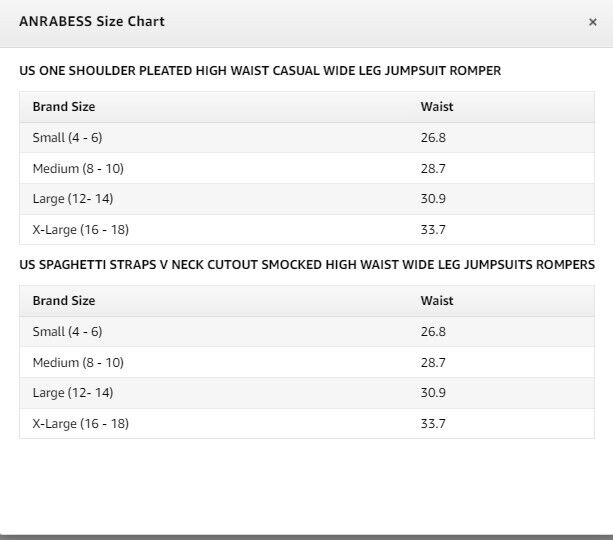Viewport: 613px width, 540px height.
Task: Click waist value 30.9 in second table
Action: click(x=433, y=393)
